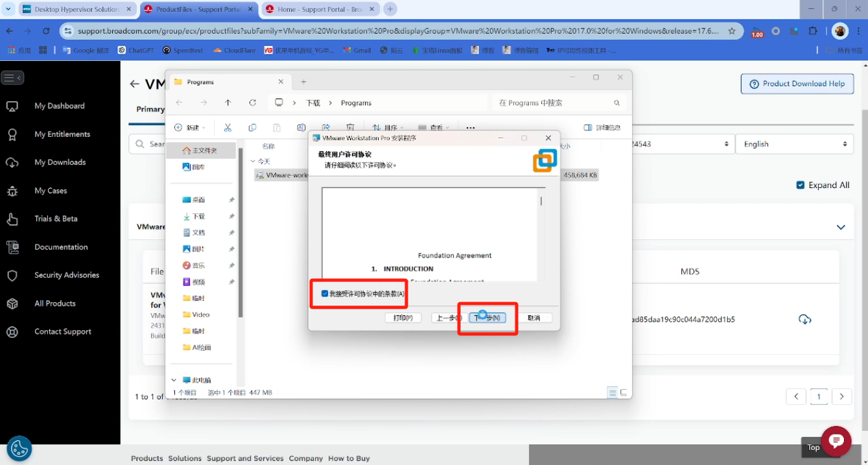Open ChatGPT bookmark in bookmarks bar

click(x=135, y=50)
